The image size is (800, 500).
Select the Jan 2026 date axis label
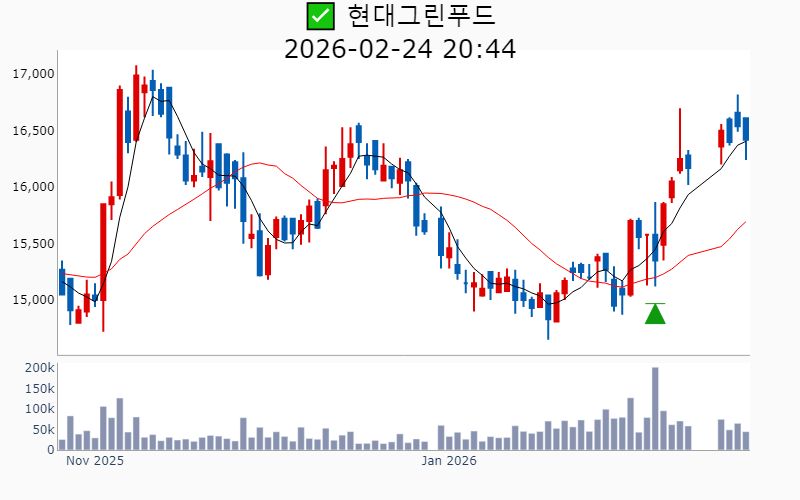click(449, 462)
